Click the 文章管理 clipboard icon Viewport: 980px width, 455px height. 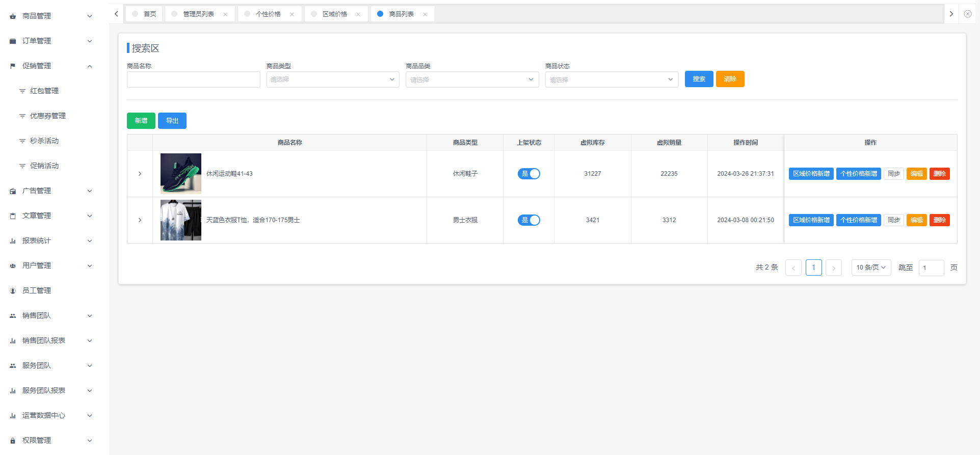(x=13, y=216)
